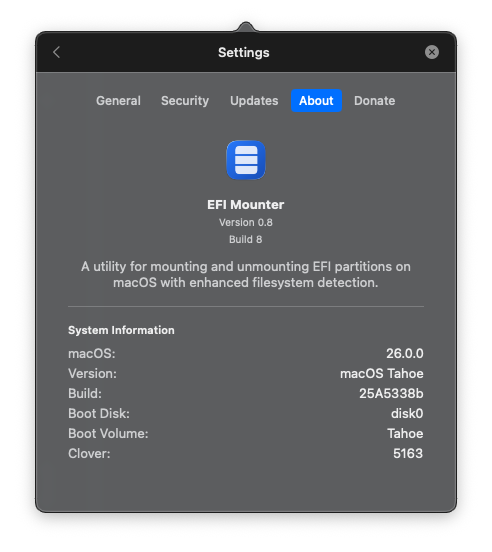This screenshot has height=552, width=492.
Task: Go back using the left chevron arrow
Action: (57, 52)
